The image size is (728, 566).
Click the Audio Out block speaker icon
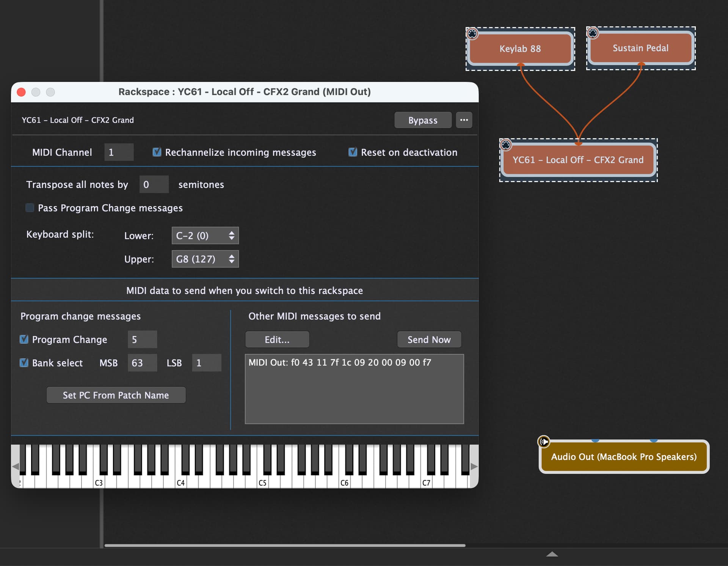(x=544, y=442)
